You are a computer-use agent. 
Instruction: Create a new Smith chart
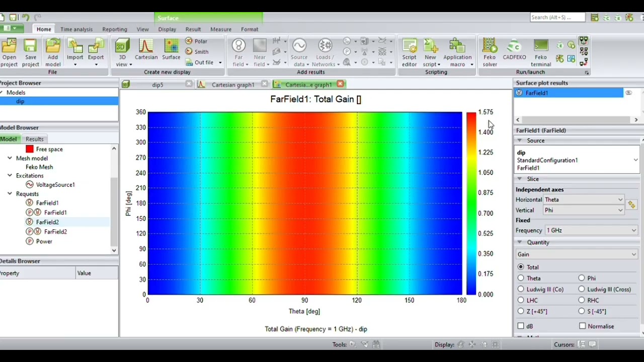pos(197,52)
